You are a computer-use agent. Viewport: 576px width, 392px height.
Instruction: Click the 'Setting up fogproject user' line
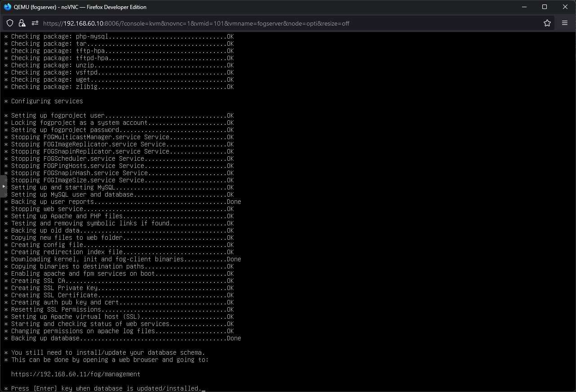(x=119, y=115)
